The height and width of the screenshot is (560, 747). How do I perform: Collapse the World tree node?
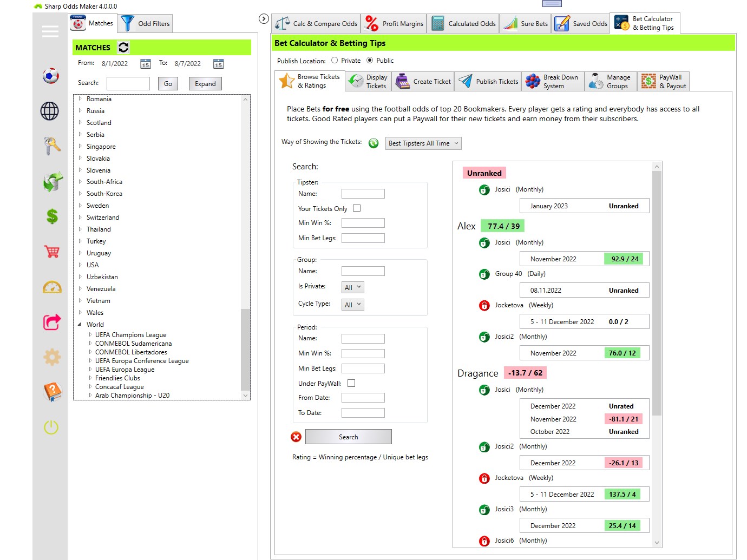click(80, 325)
